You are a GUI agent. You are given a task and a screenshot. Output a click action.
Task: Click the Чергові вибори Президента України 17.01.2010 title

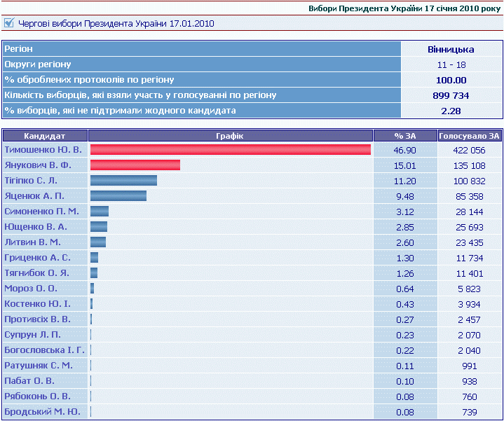[116, 23]
